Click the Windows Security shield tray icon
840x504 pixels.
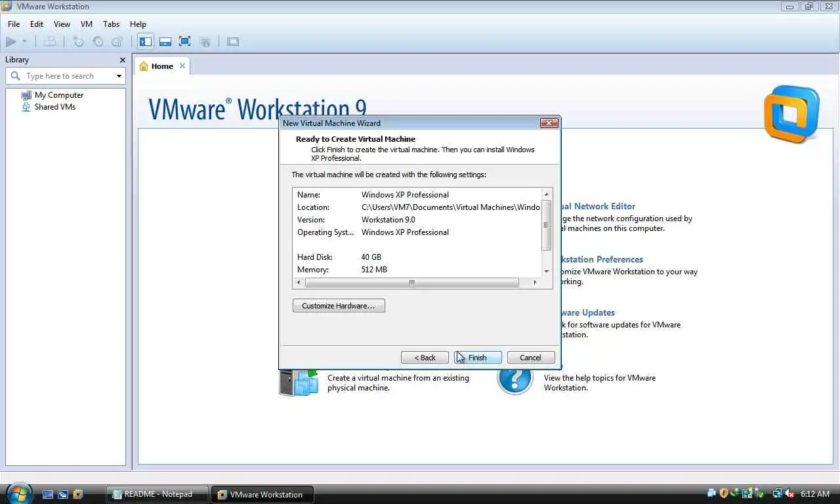(724, 493)
